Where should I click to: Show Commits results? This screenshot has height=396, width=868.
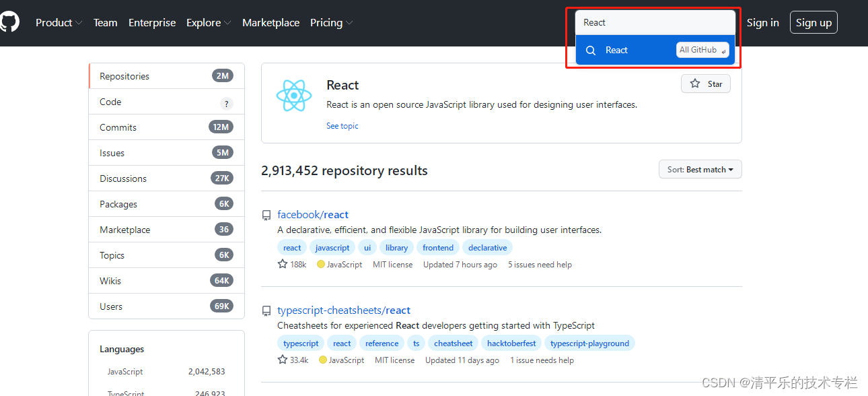[166, 127]
